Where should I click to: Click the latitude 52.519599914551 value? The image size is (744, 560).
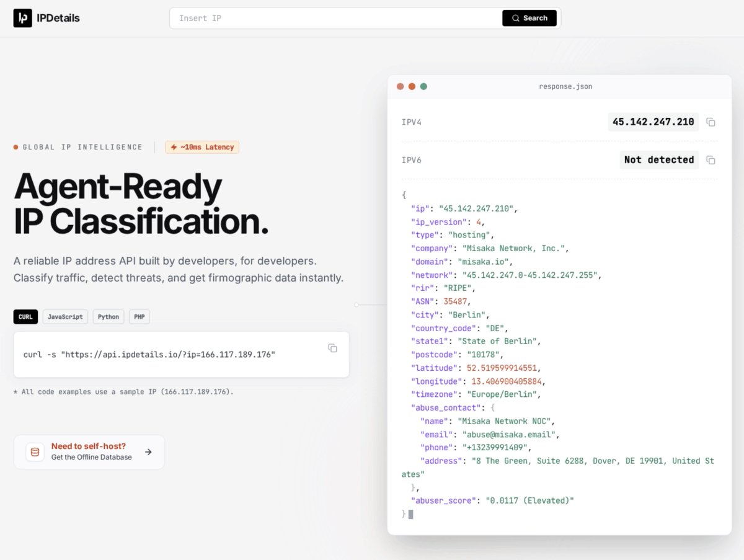coord(502,368)
